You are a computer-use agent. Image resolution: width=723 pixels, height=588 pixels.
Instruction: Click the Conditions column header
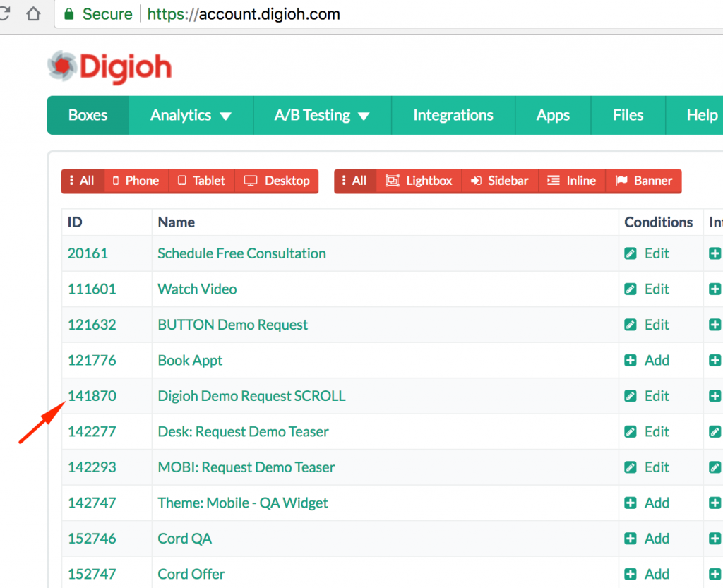click(659, 222)
